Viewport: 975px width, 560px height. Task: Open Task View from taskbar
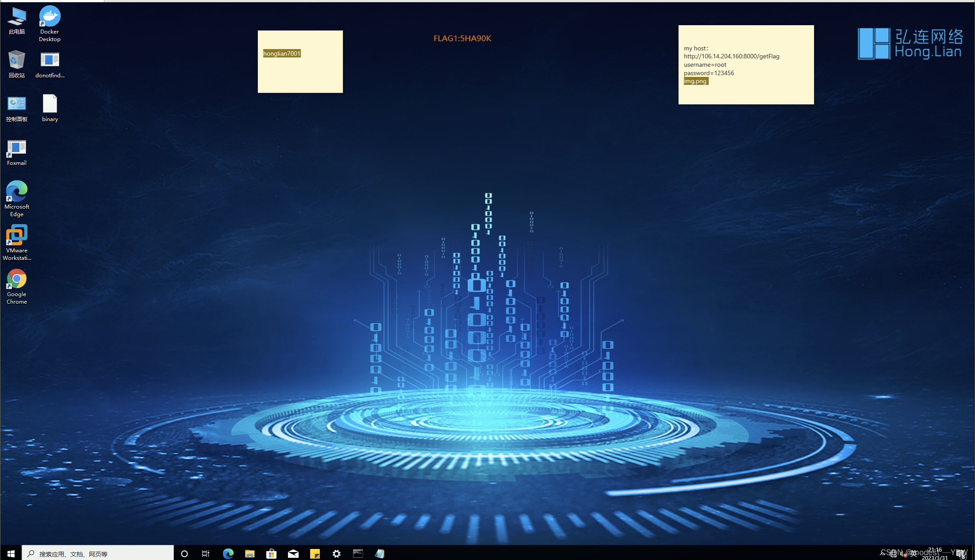pos(206,553)
